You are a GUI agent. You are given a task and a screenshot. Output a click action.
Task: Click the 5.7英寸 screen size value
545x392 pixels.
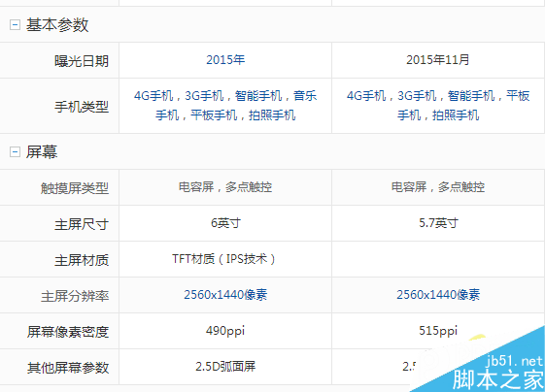point(438,223)
